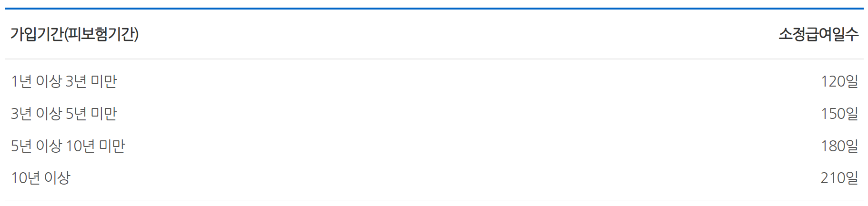Viewport: 868px width, 206px height.
Task: Click the 소정급여일수 column header
Action: [x=818, y=34]
